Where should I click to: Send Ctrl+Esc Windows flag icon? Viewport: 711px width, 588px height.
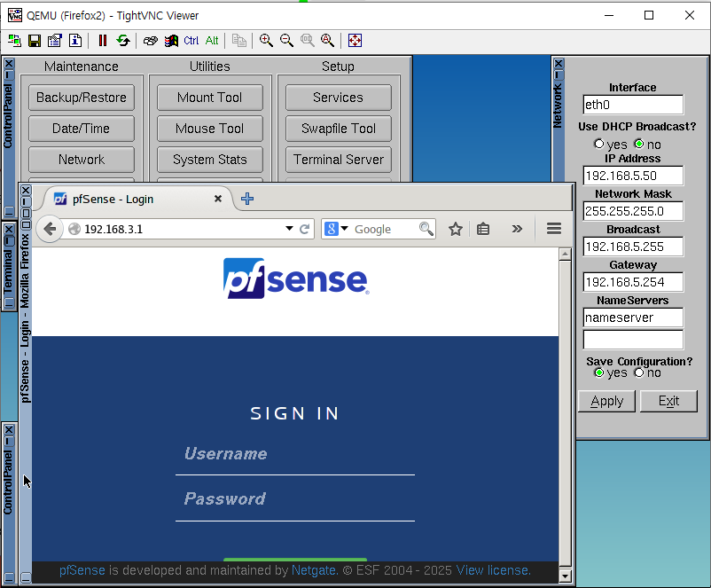tap(171, 41)
